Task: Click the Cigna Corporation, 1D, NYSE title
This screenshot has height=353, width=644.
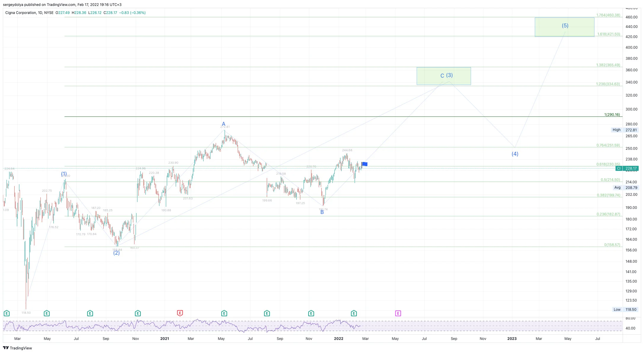Action: [x=29, y=13]
